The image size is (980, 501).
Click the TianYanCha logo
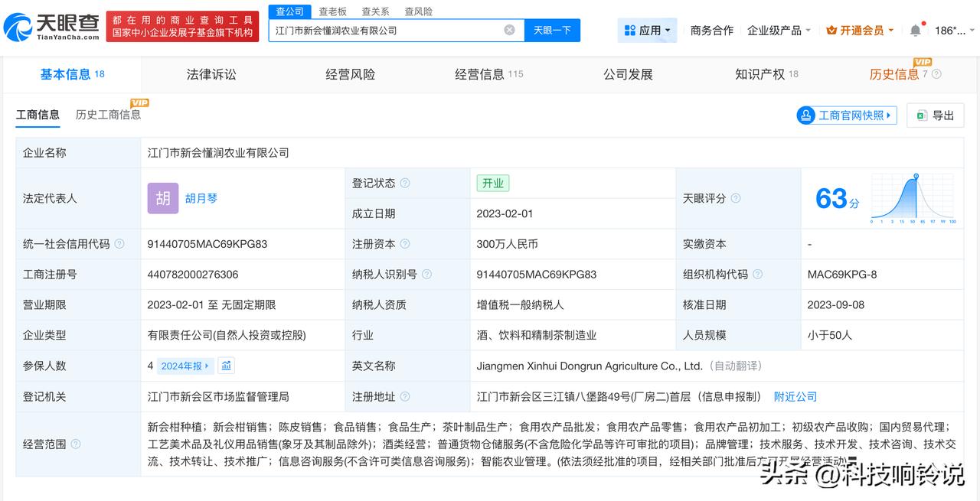click(51, 28)
